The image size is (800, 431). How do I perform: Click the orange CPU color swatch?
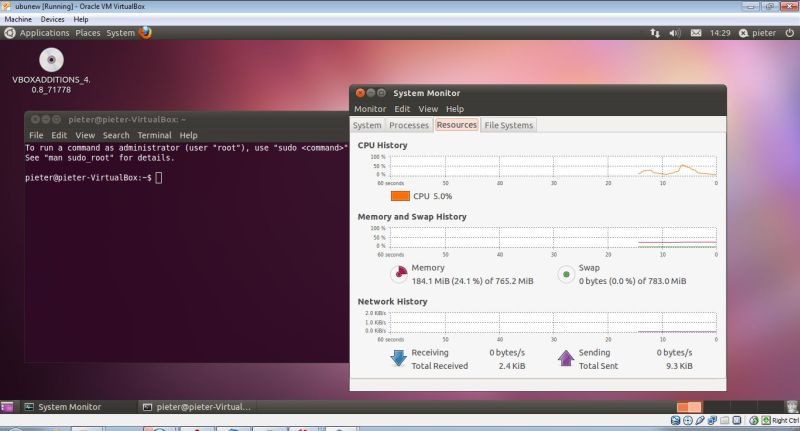(400, 196)
